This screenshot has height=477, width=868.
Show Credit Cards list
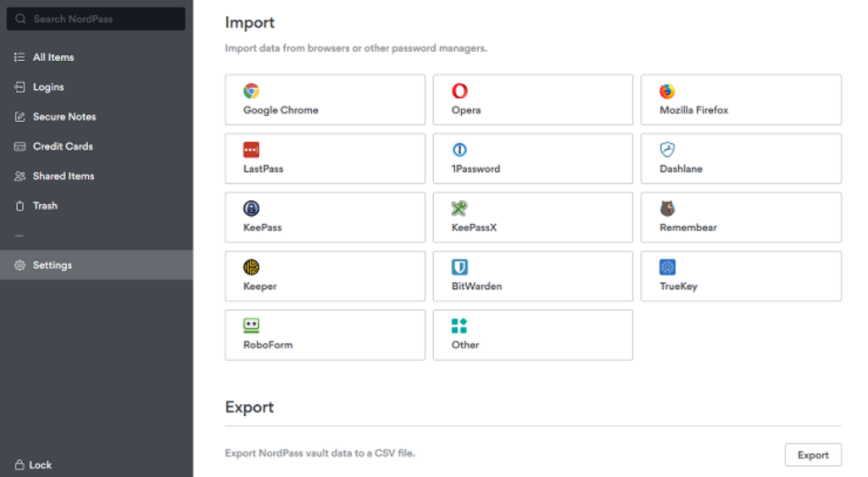point(63,147)
